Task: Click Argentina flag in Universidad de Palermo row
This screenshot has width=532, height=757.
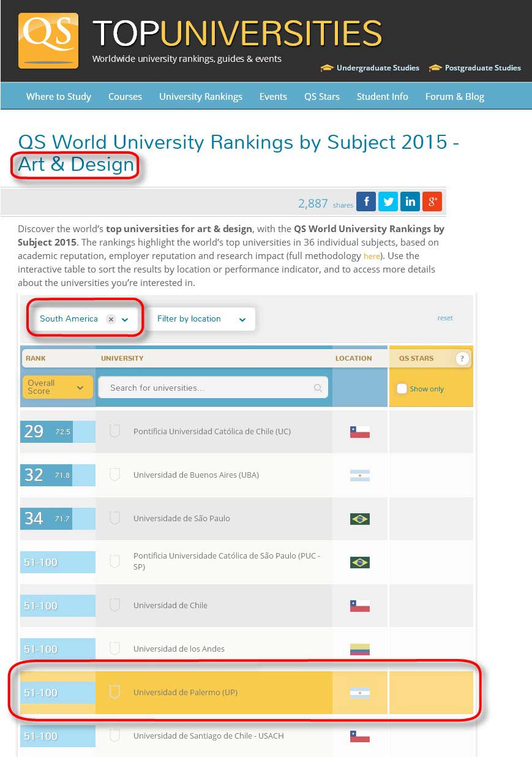Action: pyautogui.click(x=360, y=693)
